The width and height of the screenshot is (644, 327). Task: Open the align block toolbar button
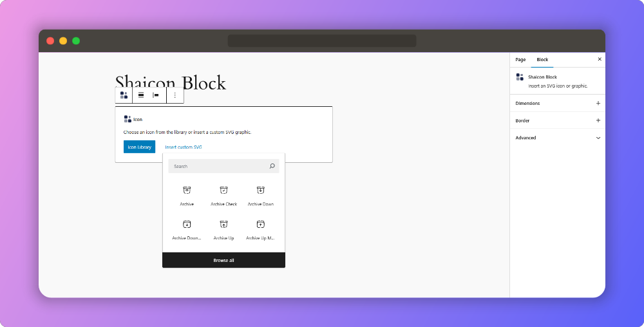[x=141, y=95]
